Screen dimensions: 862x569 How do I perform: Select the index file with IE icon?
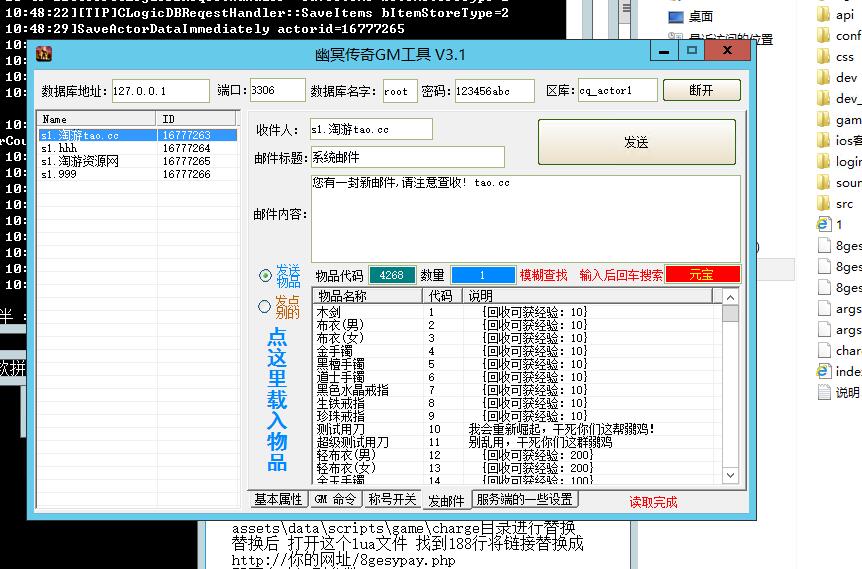click(x=823, y=371)
